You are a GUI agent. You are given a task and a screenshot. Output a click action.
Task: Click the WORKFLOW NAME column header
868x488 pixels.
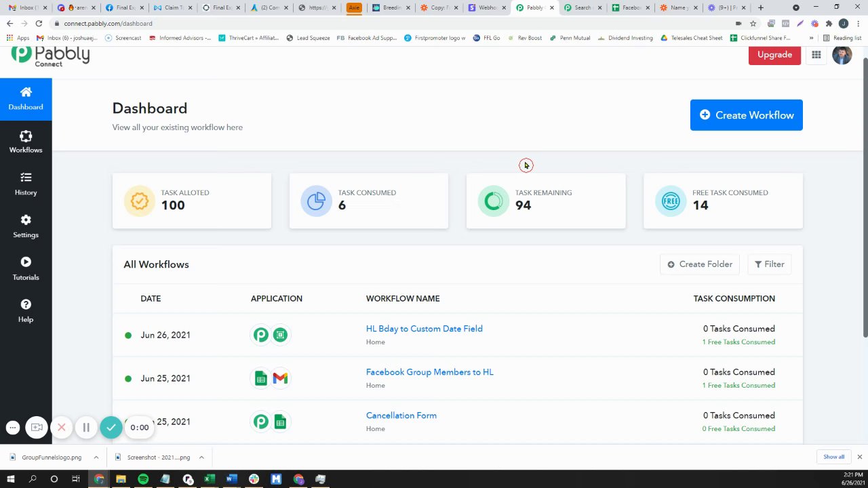[x=403, y=298]
